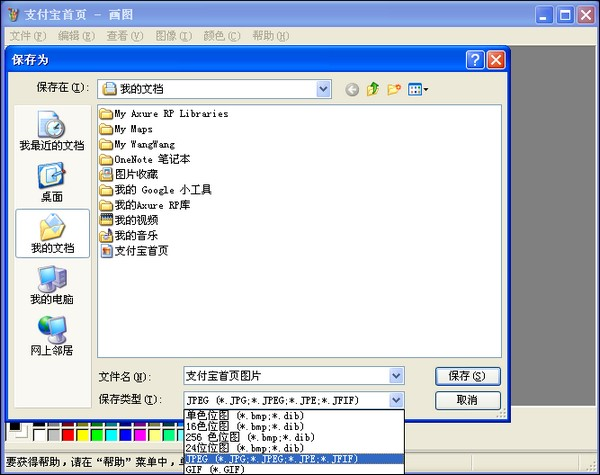Pick the red color swatch in palette
Image resolution: width=600 pixels, height=475 pixels.
point(68,435)
